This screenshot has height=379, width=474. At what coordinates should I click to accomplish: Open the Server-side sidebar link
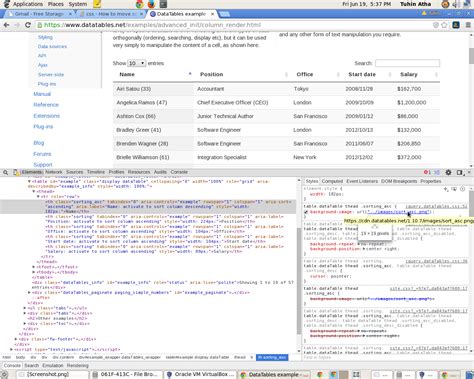(x=51, y=75)
